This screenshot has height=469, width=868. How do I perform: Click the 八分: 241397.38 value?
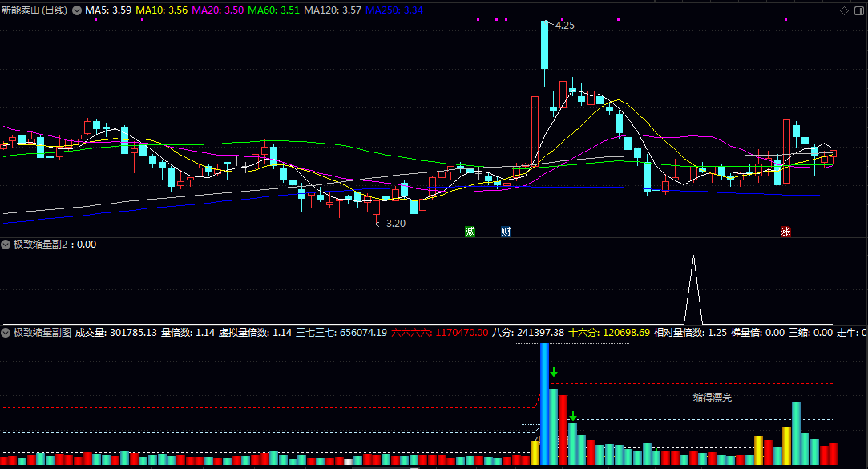click(528, 333)
